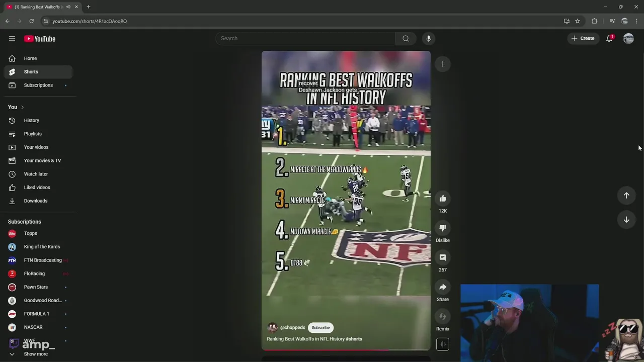This screenshot has width=644, height=362.
Task: Open browser extensions puzzle icon
Action: pyautogui.click(x=595, y=21)
